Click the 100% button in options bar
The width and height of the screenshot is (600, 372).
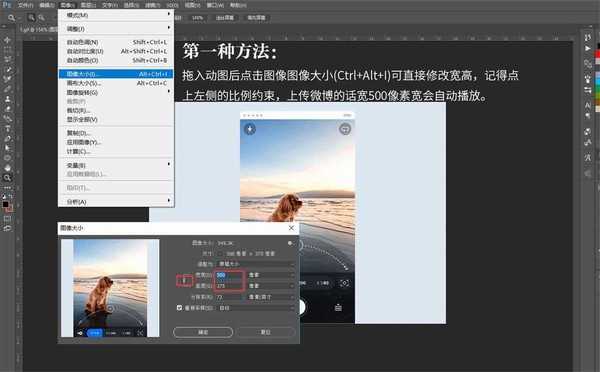(197, 18)
